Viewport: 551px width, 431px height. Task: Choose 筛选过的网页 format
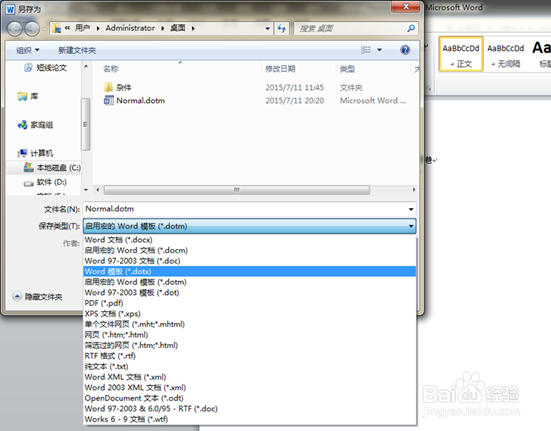click(x=249, y=345)
